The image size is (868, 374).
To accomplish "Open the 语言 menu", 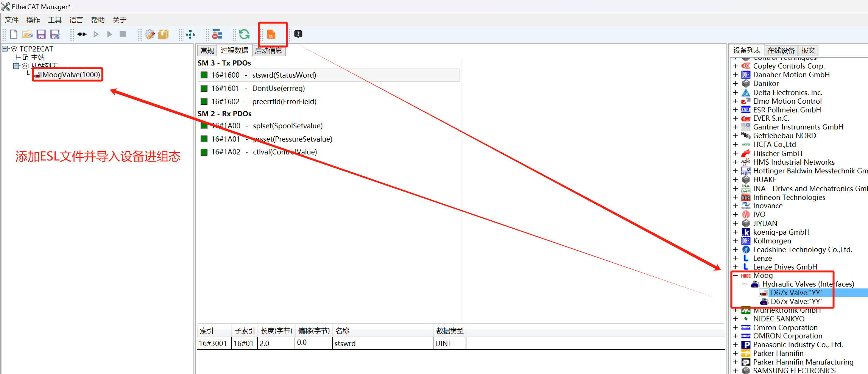I will pos(76,20).
